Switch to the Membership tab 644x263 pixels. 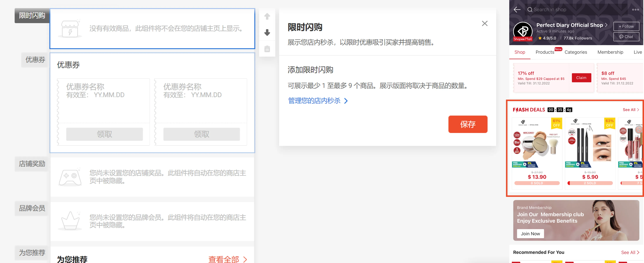pos(610,52)
